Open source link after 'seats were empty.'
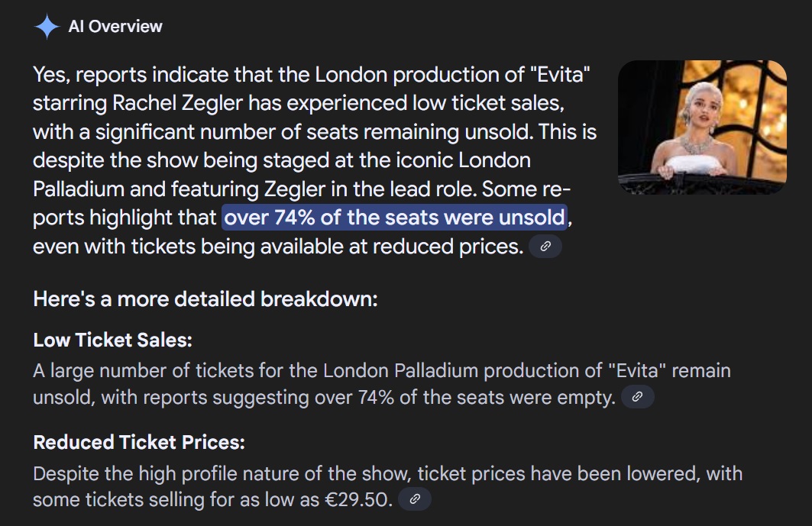Screen dimensions: 812x526 638,397
